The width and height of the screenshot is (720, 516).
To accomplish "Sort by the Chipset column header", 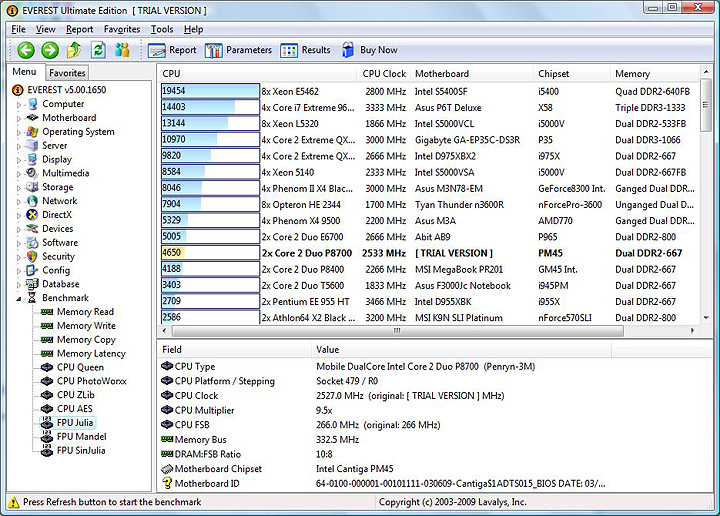I will 573,74.
